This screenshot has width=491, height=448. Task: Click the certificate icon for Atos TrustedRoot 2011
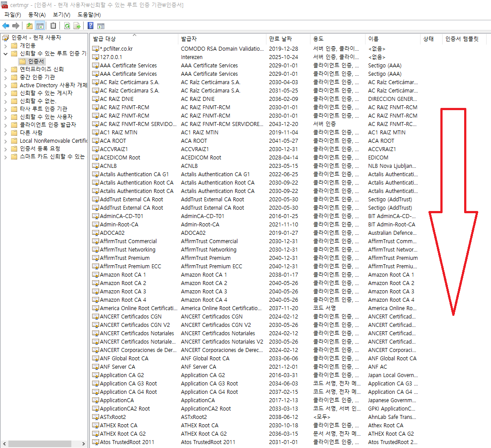tap(96, 442)
